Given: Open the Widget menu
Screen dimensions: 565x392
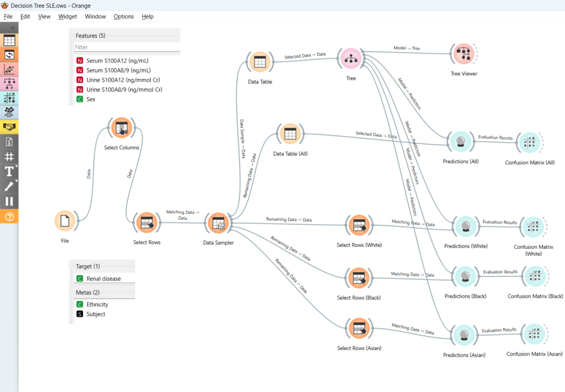Looking at the screenshot, I should [x=67, y=17].
